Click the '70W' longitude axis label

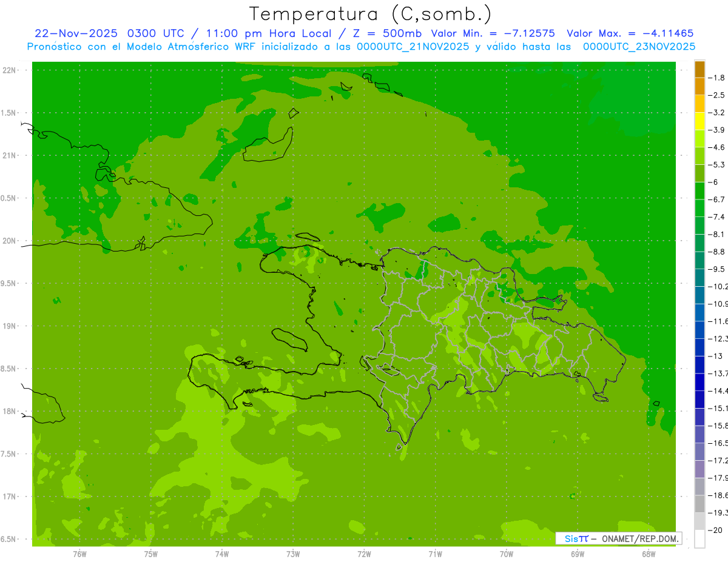tap(506, 554)
